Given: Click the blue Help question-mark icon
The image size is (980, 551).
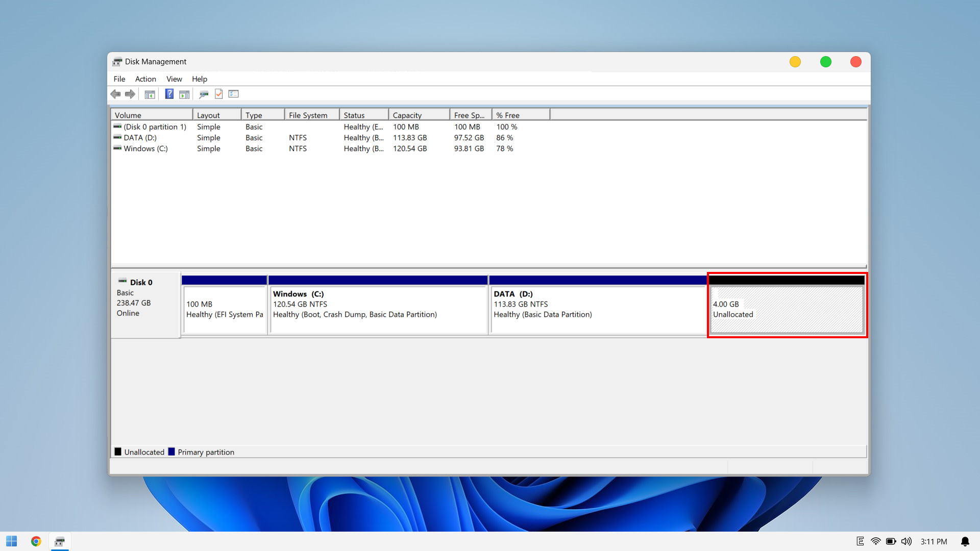Looking at the screenshot, I should pos(169,94).
